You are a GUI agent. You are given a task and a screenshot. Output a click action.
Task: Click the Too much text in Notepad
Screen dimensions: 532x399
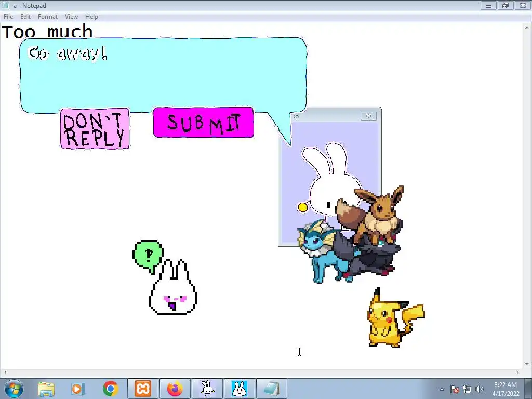pos(47,32)
